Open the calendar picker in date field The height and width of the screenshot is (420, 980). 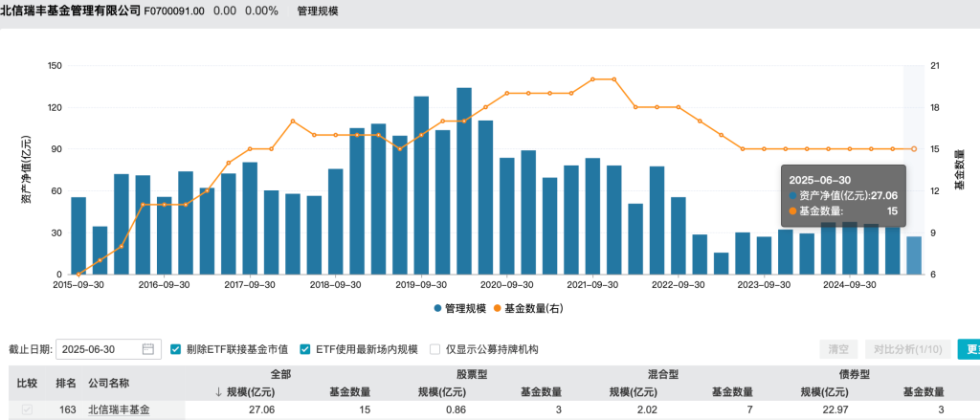(147, 349)
